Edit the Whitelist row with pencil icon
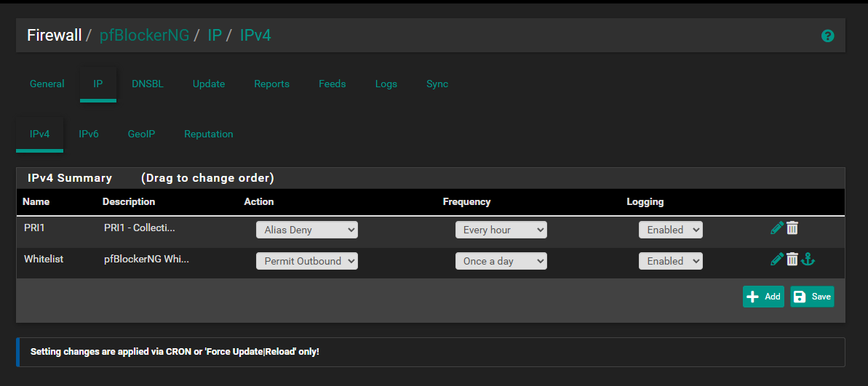Screen dimensions: 868x386 pyautogui.click(x=776, y=259)
